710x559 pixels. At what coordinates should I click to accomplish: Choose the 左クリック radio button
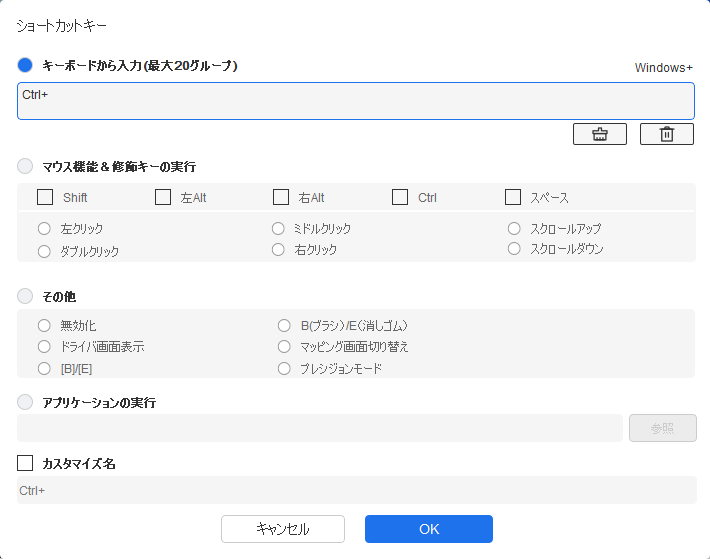pos(44,229)
